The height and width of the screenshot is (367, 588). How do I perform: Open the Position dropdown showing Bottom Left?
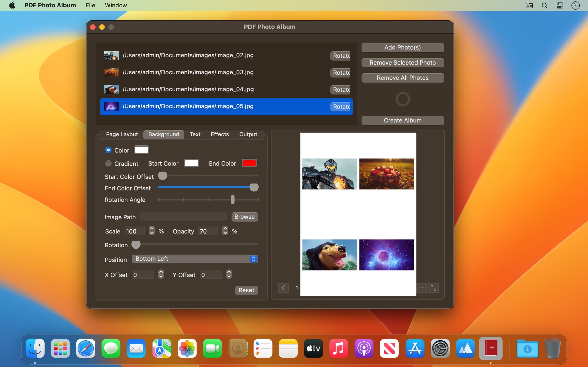[195, 259]
